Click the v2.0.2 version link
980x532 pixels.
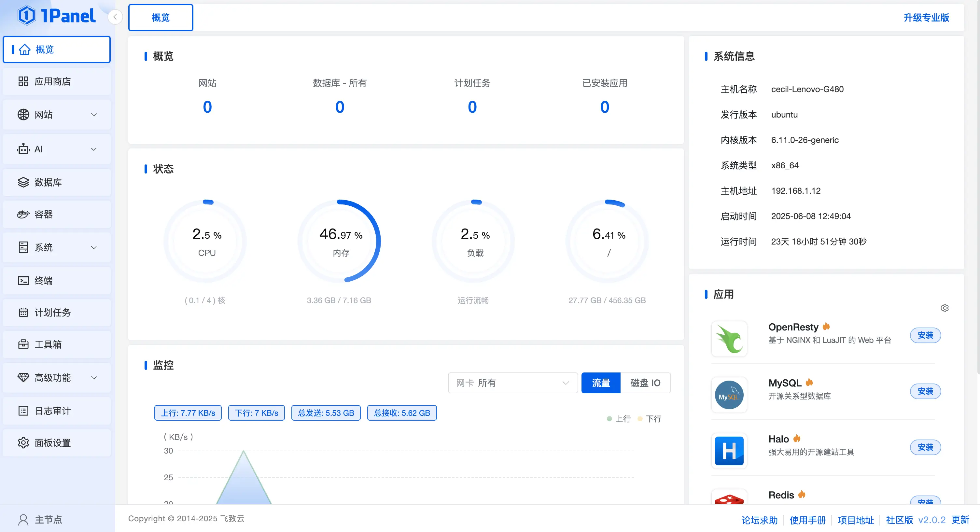pos(932,520)
